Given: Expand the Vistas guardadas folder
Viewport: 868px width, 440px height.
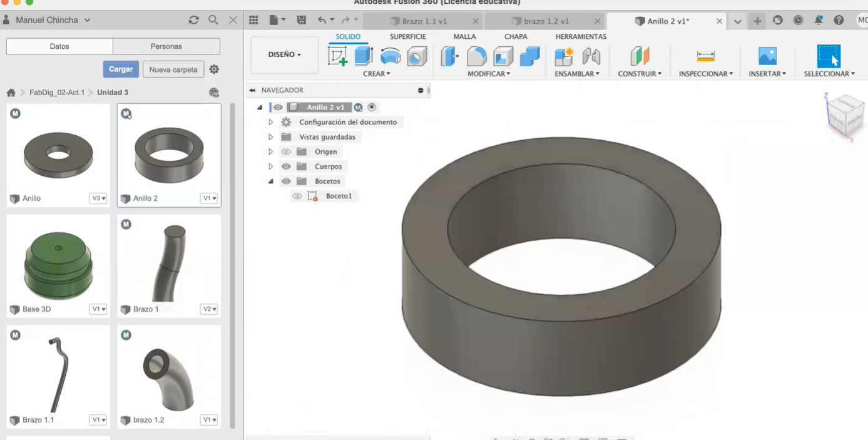Looking at the screenshot, I should point(270,136).
